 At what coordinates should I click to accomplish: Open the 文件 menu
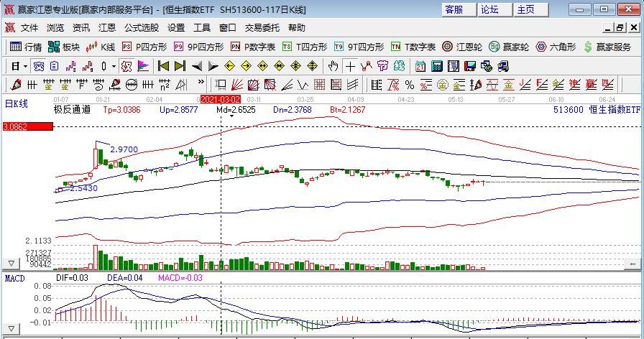coord(29,28)
